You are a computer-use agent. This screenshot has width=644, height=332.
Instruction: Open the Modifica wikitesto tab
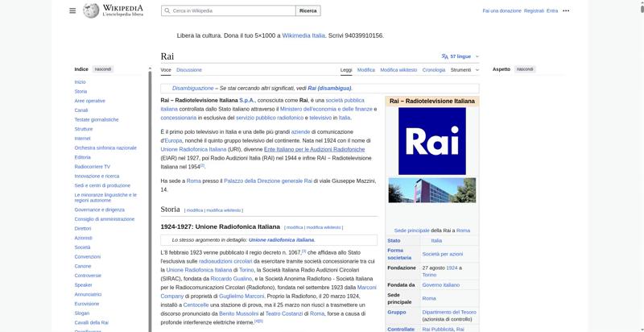pyautogui.click(x=398, y=70)
